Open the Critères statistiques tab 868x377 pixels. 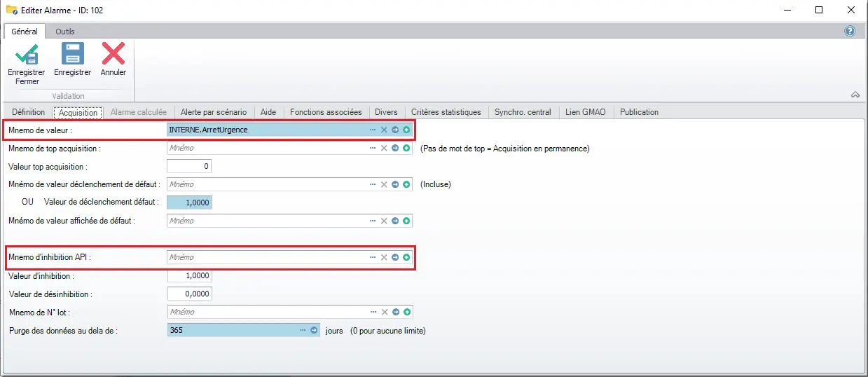tap(446, 112)
